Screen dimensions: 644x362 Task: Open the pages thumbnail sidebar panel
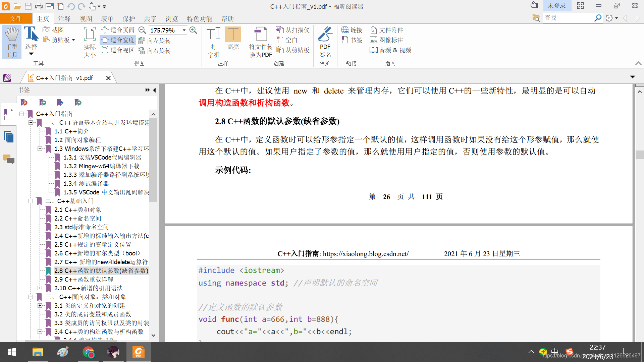coord(9,137)
